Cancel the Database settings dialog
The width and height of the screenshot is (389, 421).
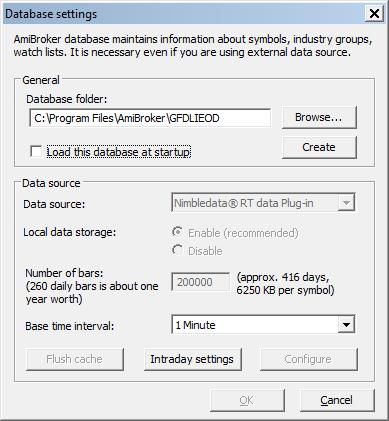pos(337,400)
